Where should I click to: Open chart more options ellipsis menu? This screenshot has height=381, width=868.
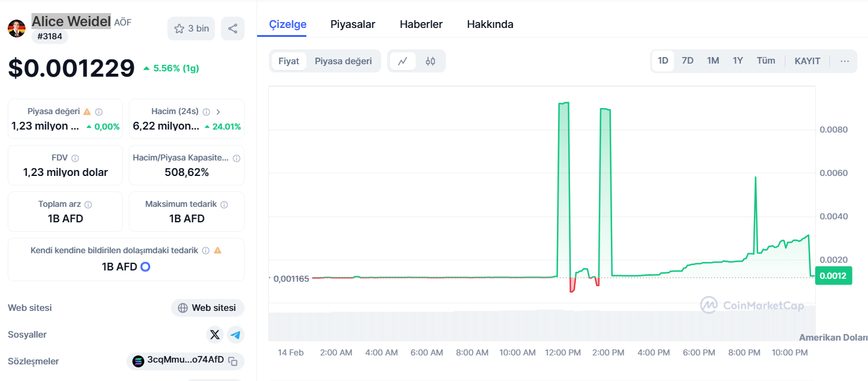845,61
